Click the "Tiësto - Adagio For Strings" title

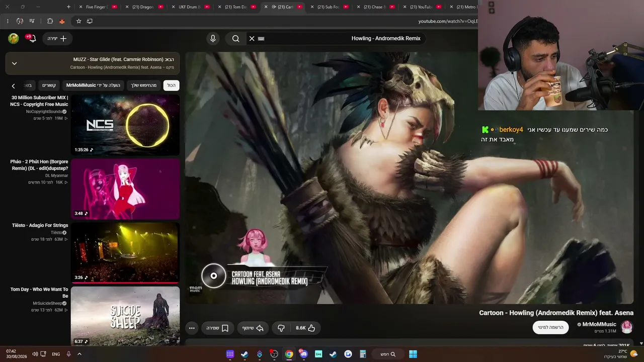coord(40,226)
